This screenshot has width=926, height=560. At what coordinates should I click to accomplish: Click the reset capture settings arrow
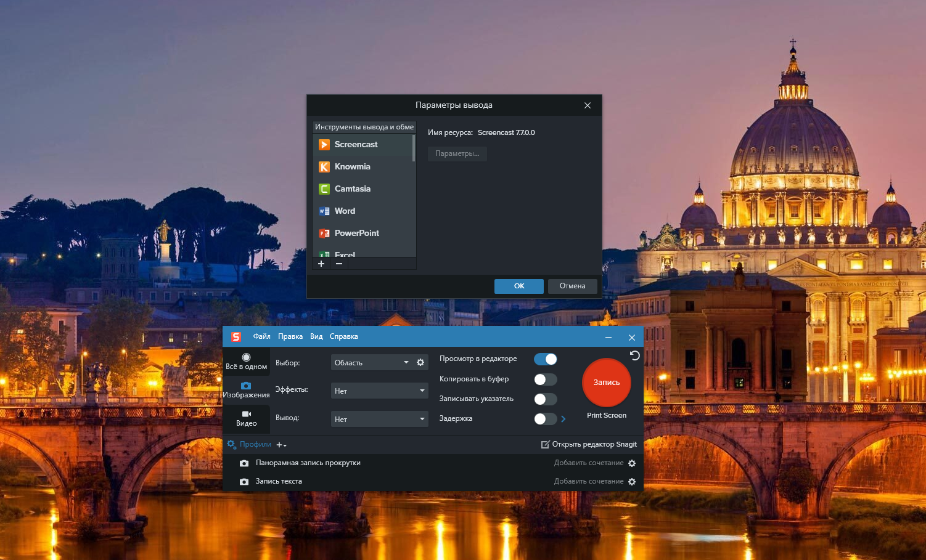pyautogui.click(x=634, y=355)
